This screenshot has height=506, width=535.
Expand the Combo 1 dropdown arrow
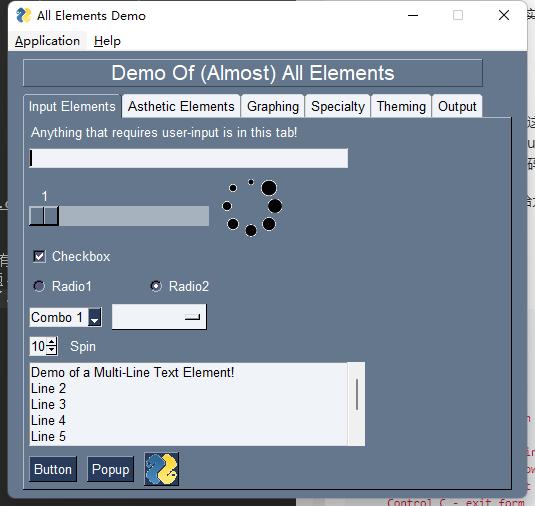[95, 317]
